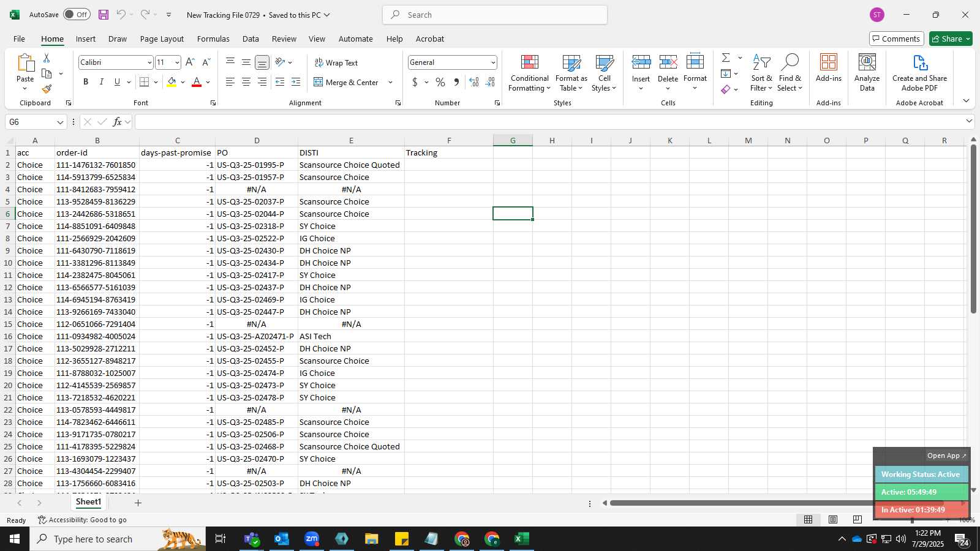Toggle Top Align button
The width and height of the screenshot is (980, 551).
pyautogui.click(x=230, y=62)
